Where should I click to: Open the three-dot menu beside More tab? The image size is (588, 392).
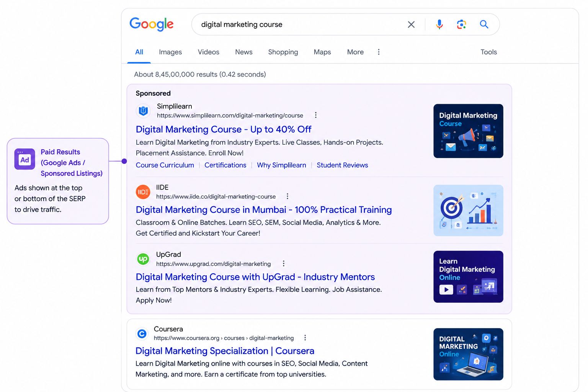379,52
